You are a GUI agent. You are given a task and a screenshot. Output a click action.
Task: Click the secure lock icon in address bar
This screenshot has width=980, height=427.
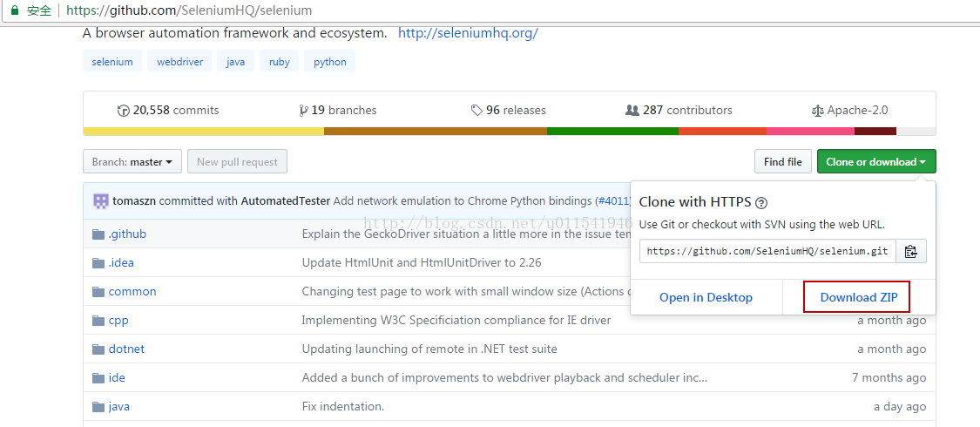15,10
